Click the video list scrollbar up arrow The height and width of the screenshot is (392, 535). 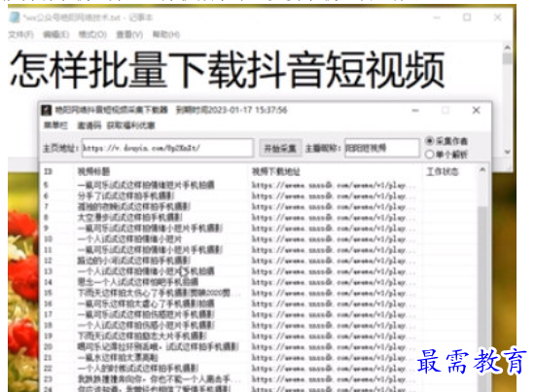482,169
